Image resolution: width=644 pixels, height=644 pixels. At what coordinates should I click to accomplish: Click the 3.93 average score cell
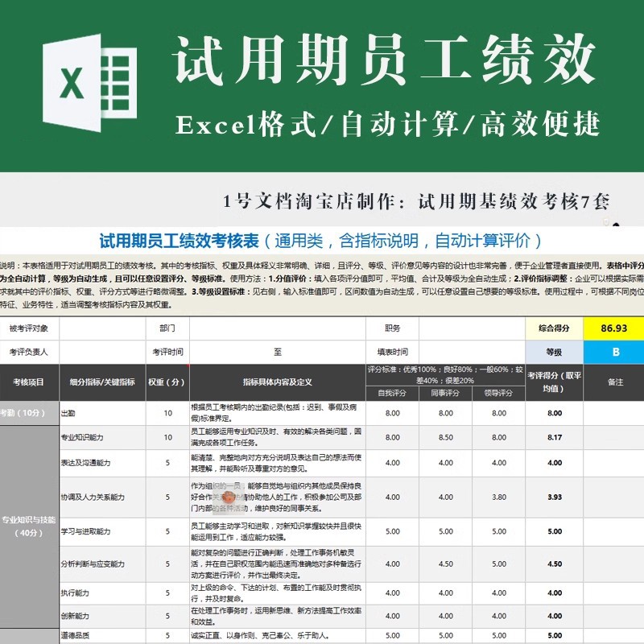click(x=554, y=497)
